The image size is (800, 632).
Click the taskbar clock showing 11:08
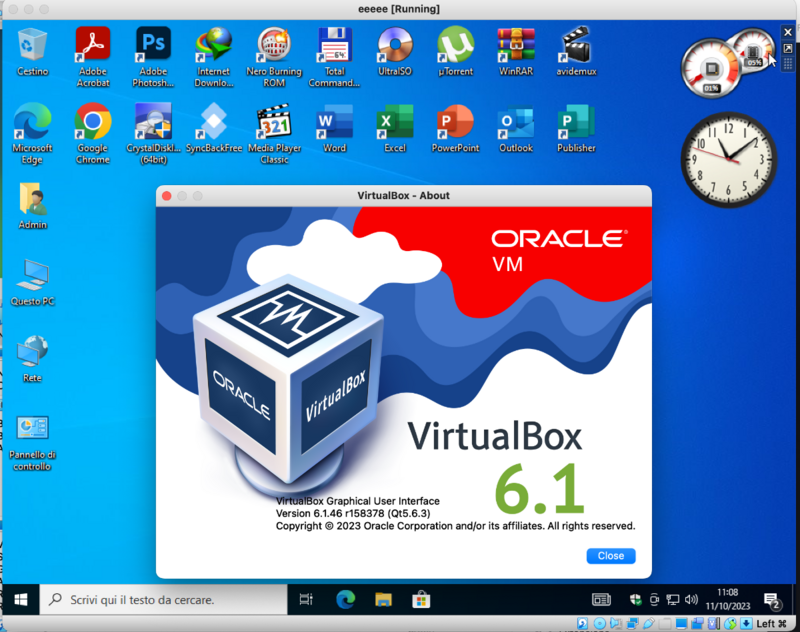(x=728, y=599)
